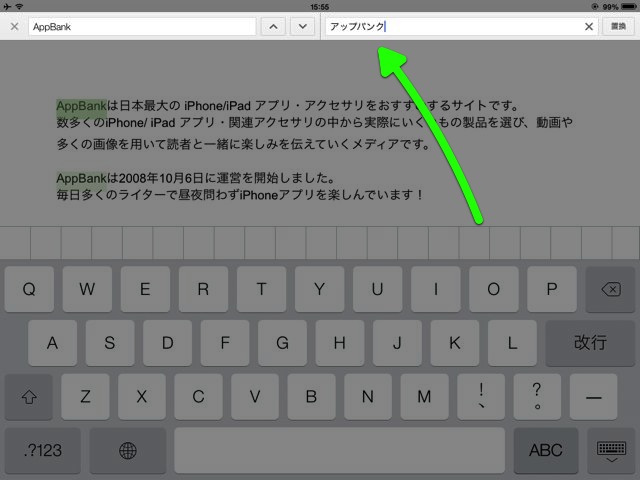Tap AppBankは2008年10月6日 line in document

pyautogui.click(x=196, y=178)
